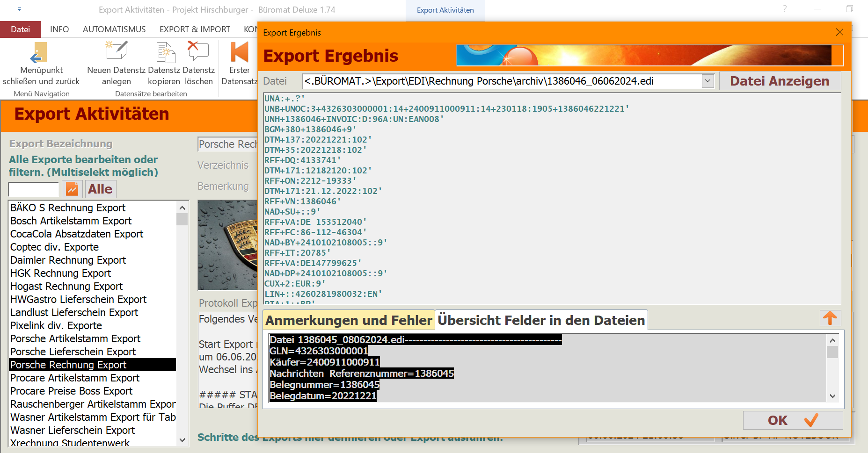This screenshot has width=868, height=453.
Task: Click the export filter text field
Action: [x=34, y=189]
